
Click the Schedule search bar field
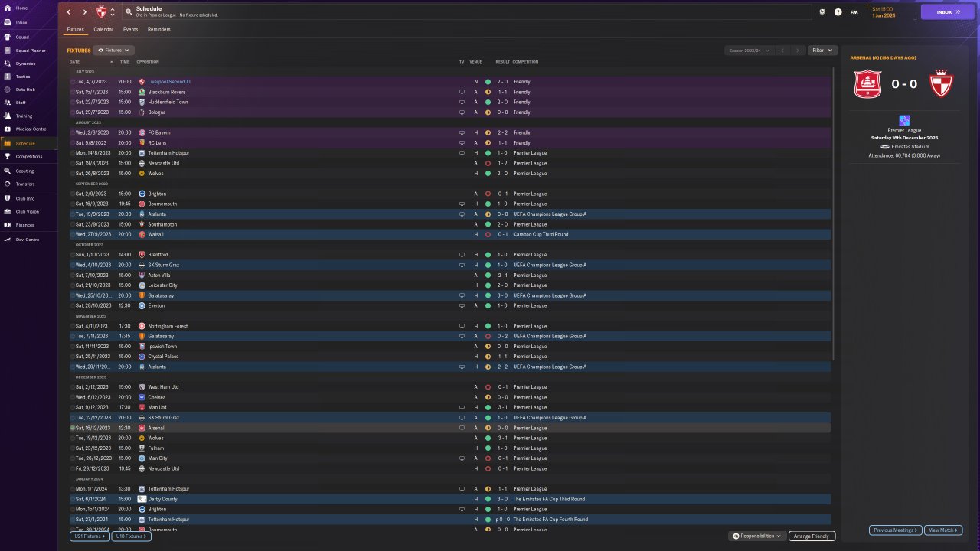467,12
